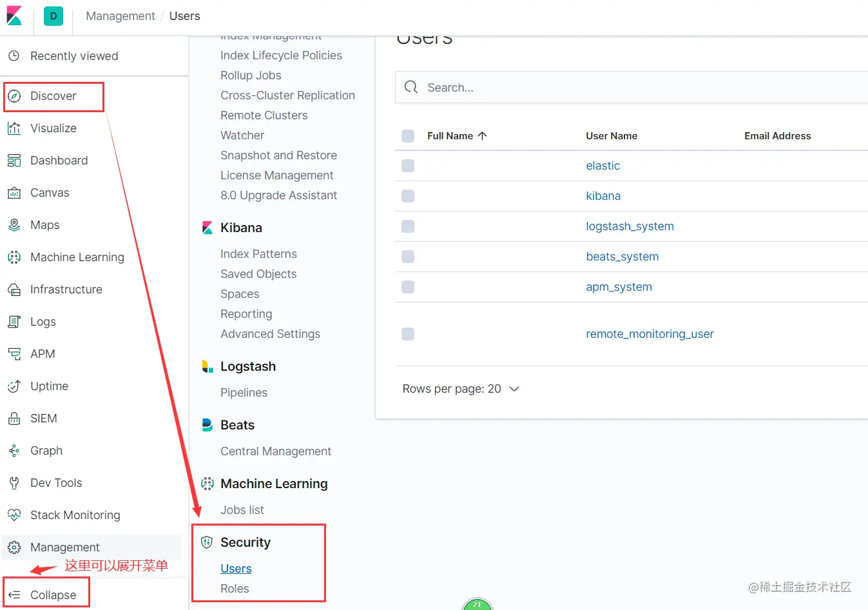
Task: Click the Logstash section logo icon
Action: (207, 366)
